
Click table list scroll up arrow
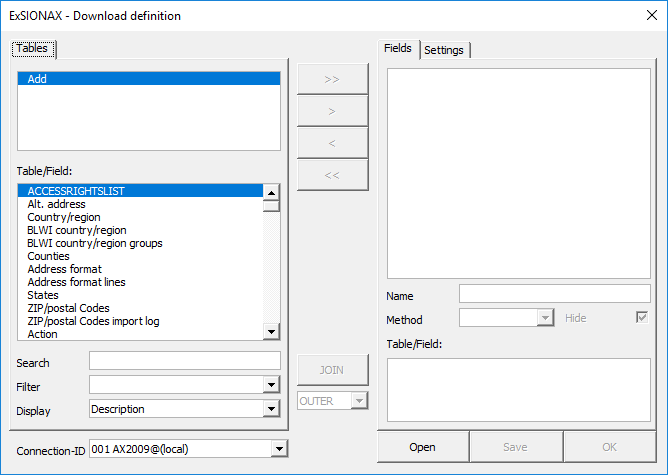point(271,193)
